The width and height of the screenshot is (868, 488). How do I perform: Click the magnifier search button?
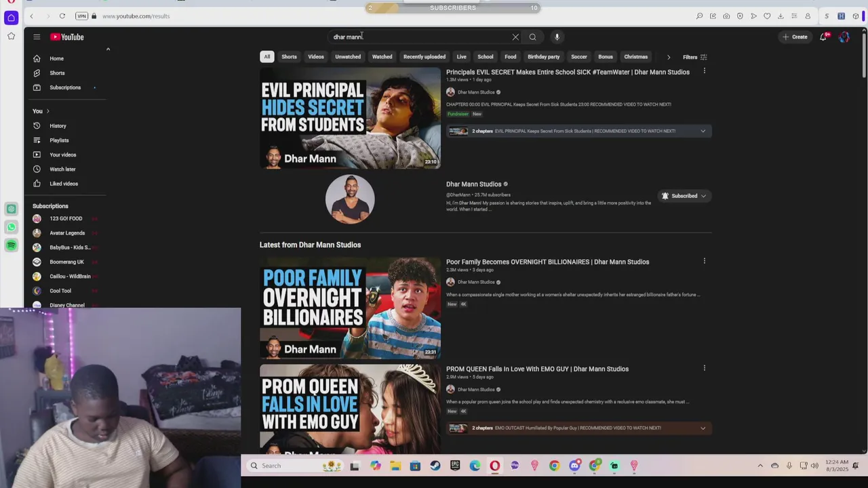point(532,37)
